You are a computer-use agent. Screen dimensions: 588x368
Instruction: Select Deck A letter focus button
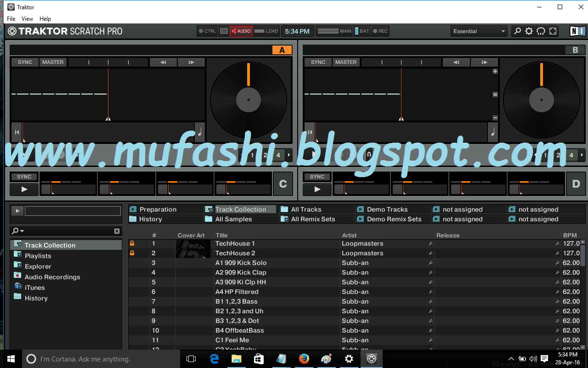point(282,50)
